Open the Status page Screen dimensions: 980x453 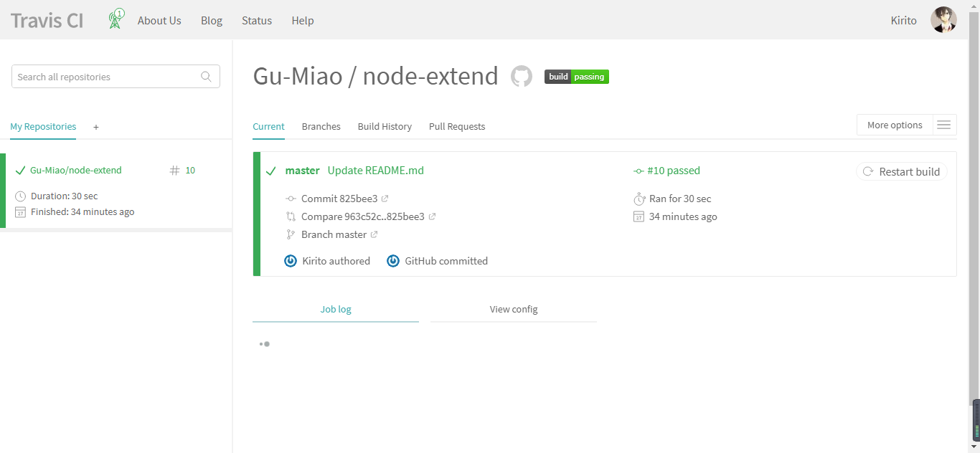[257, 20]
